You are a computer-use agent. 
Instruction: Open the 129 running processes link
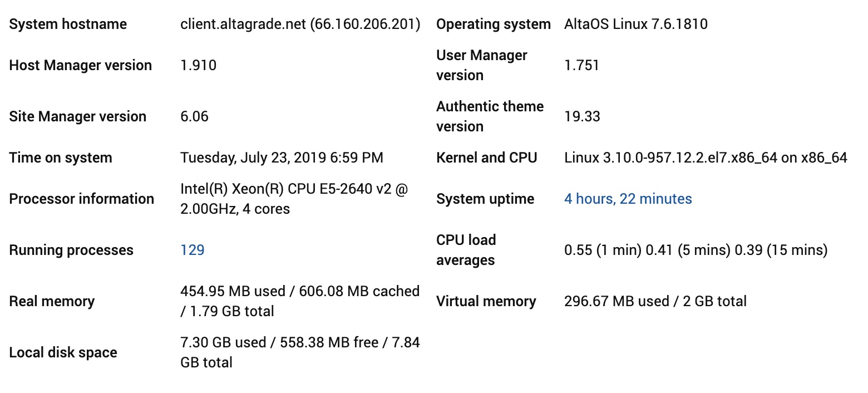(x=193, y=250)
